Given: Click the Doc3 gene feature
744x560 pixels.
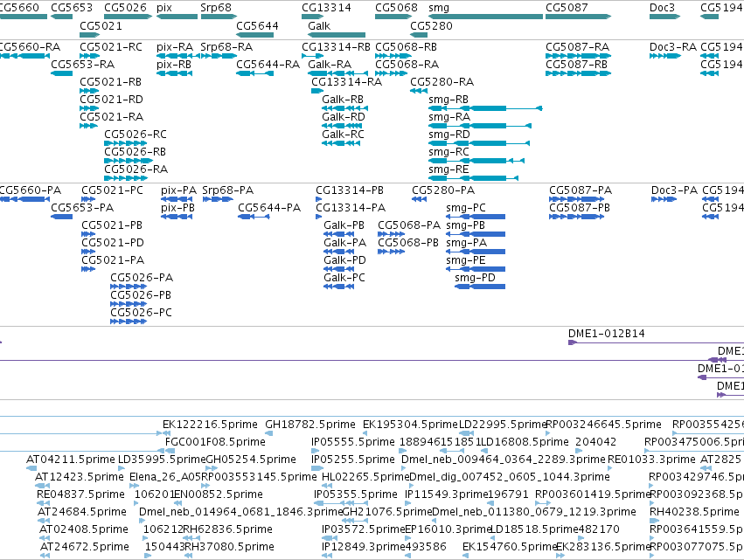Looking at the screenshot, I should pyautogui.click(x=664, y=17).
